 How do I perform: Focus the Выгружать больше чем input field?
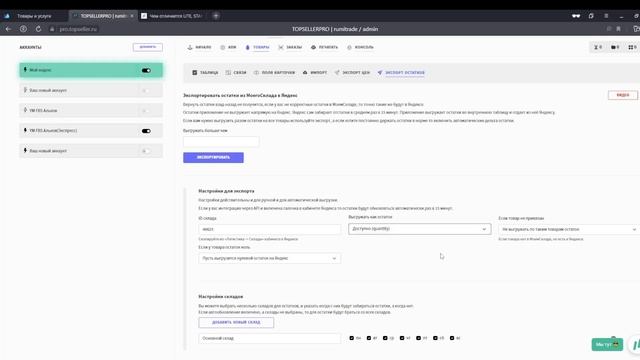(221, 141)
